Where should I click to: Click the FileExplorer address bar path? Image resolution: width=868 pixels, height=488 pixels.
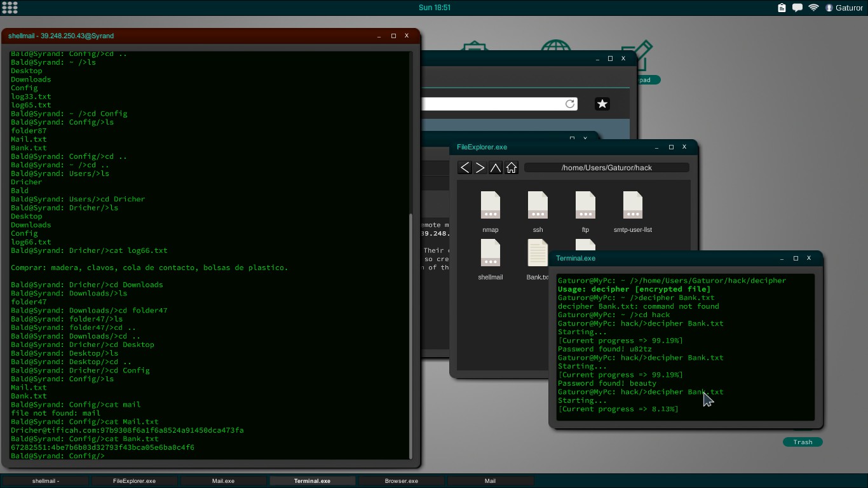click(606, 167)
